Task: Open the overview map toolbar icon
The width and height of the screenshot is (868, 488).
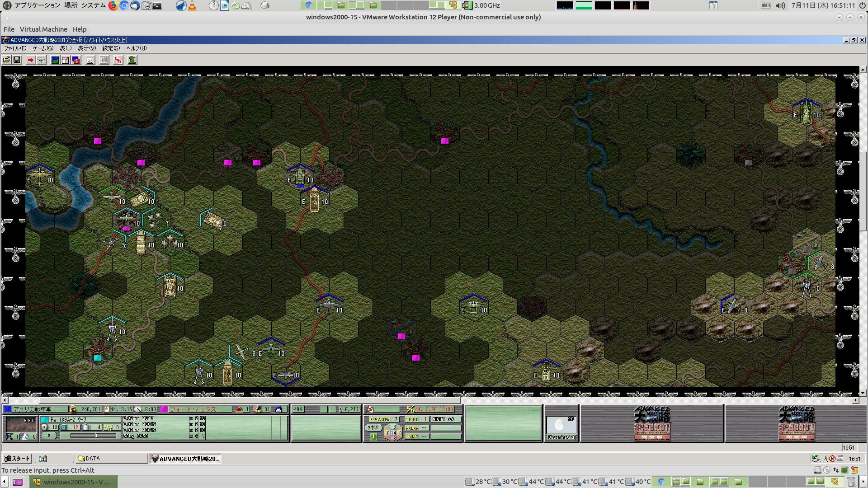Action: point(55,60)
